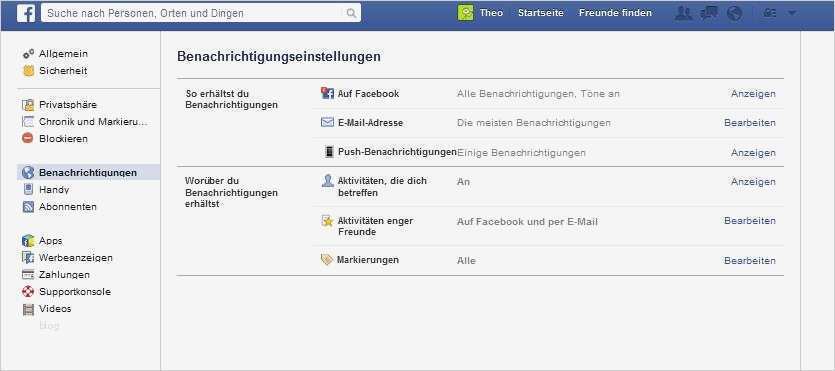835x371 pixels.
Task: Click the E-Mail-Adresse envelope icon
Action: [x=327, y=122]
